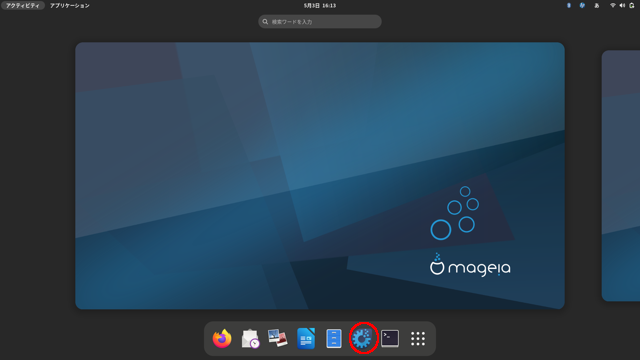Screen dimensions: 640x360
Task: Click the volume speaker indicator
Action: click(622, 5)
